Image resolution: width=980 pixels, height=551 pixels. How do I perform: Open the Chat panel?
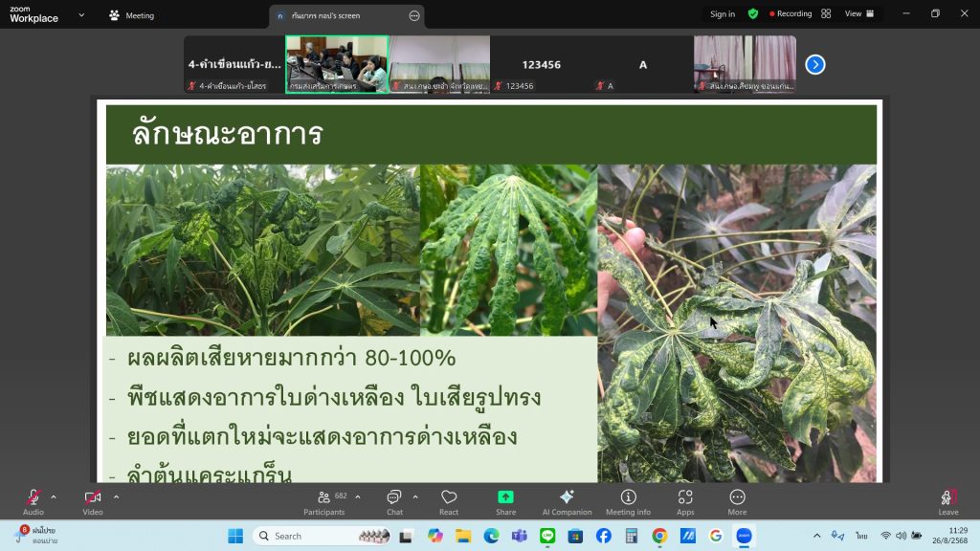click(x=394, y=501)
